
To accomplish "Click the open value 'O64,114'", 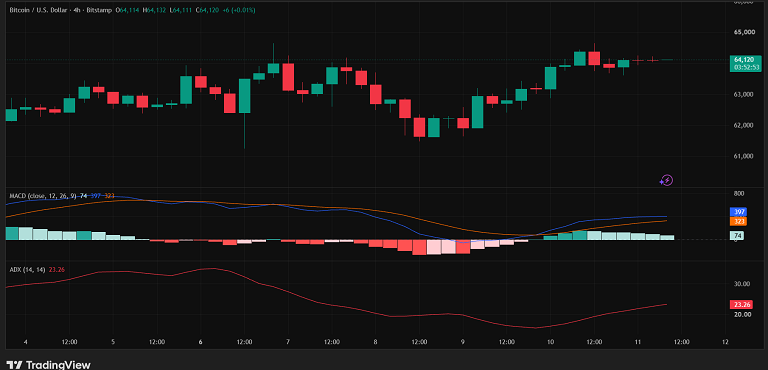I will pos(127,10).
